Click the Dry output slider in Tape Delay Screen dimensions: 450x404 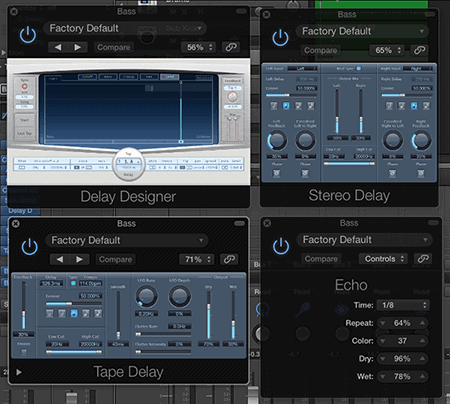click(208, 315)
